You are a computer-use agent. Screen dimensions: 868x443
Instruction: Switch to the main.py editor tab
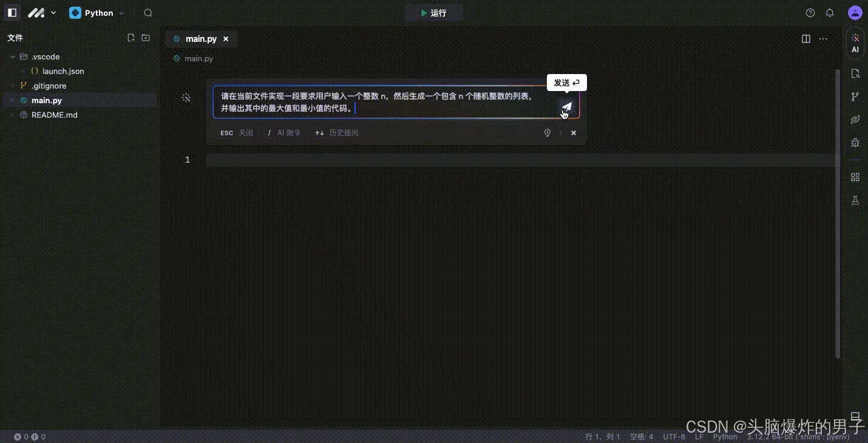tap(202, 38)
